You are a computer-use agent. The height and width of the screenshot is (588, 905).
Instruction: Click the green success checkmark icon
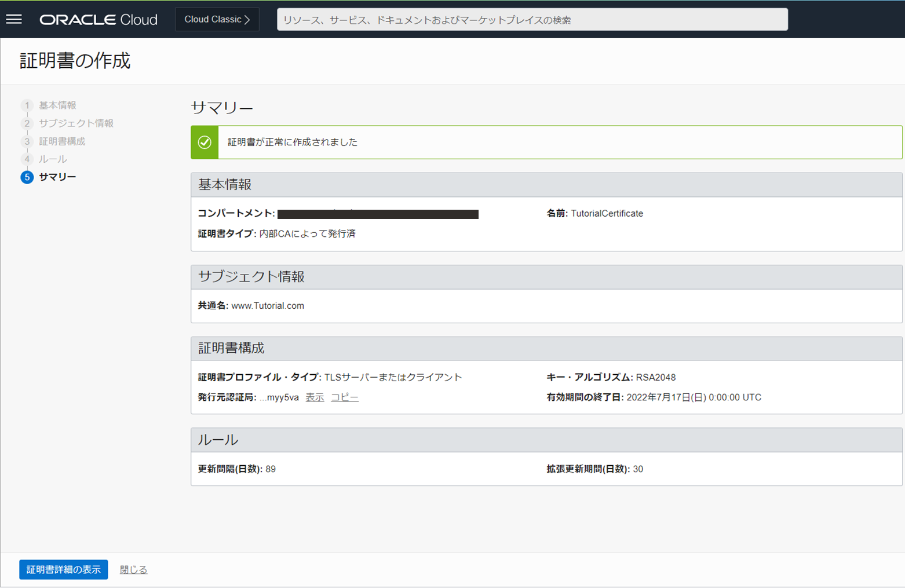(205, 143)
